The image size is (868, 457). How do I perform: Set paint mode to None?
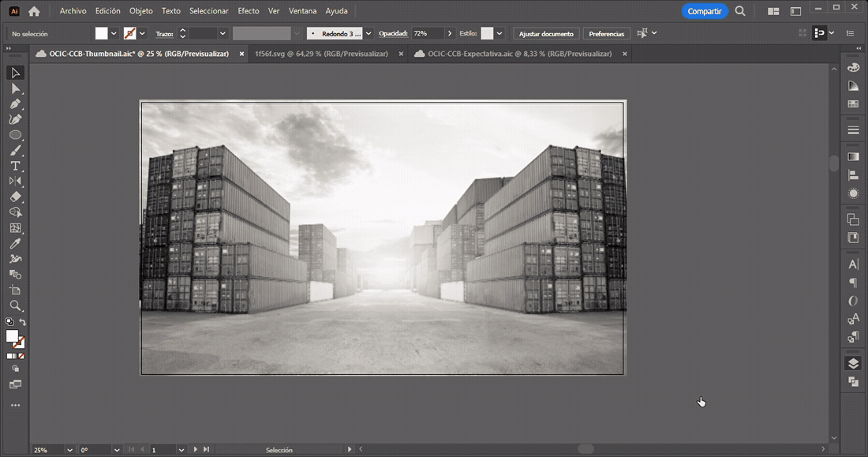click(21, 356)
